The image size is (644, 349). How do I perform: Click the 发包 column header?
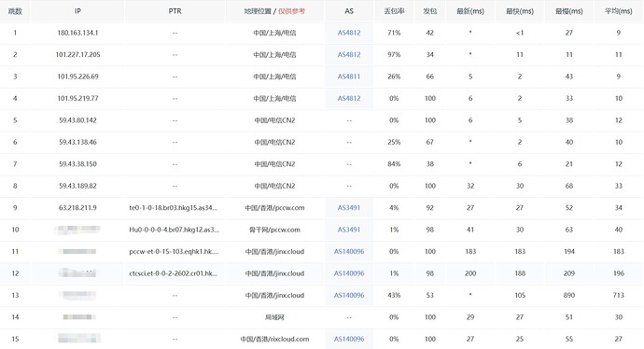click(x=430, y=11)
